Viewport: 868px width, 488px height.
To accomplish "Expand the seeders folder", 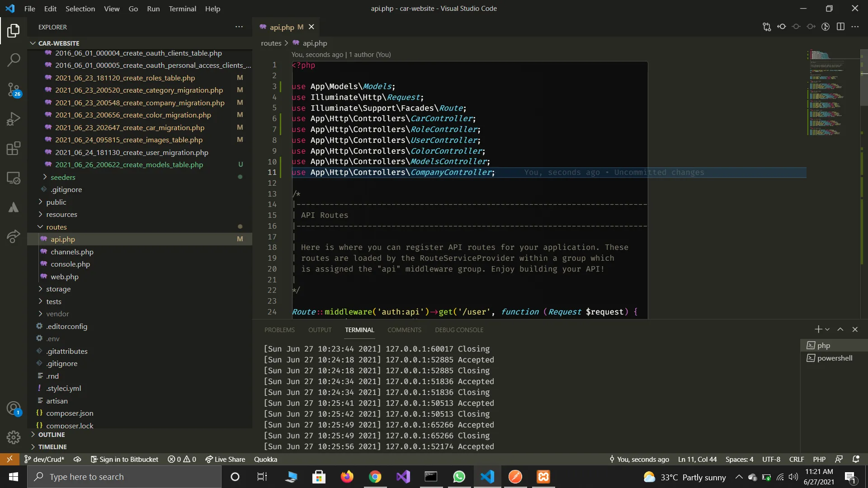I will [x=63, y=177].
